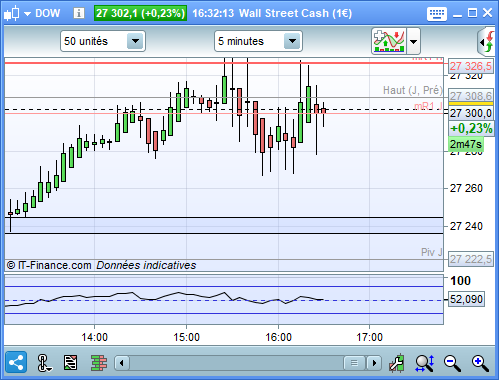
Task: Maximize the DOW chart window
Action: tap(472, 13)
